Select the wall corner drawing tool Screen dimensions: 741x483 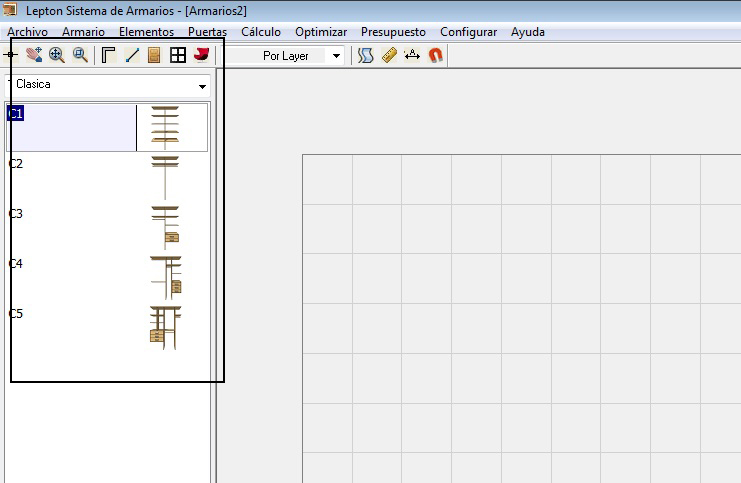pyautogui.click(x=109, y=55)
